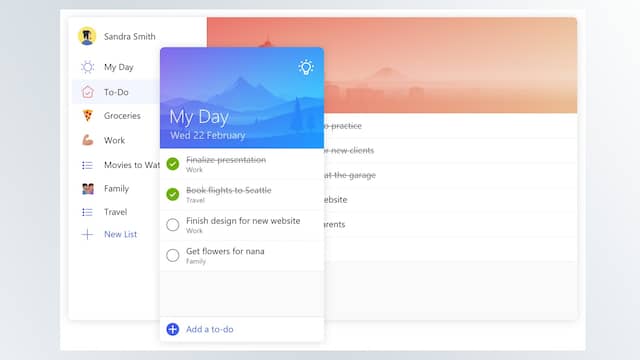
Task: Click the blue plus icon for Add a to-do
Action: point(173,329)
